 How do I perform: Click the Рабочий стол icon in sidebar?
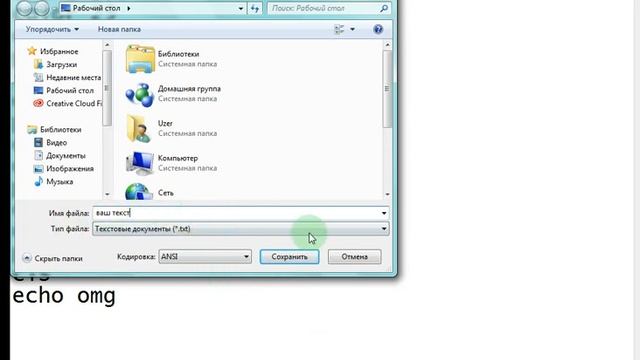[38, 91]
